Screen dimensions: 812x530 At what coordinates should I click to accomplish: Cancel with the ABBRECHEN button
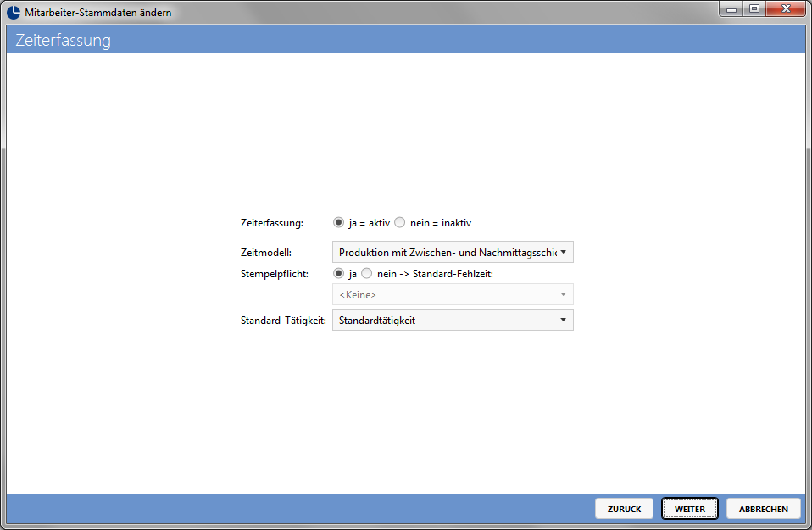(x=764, y=509)
